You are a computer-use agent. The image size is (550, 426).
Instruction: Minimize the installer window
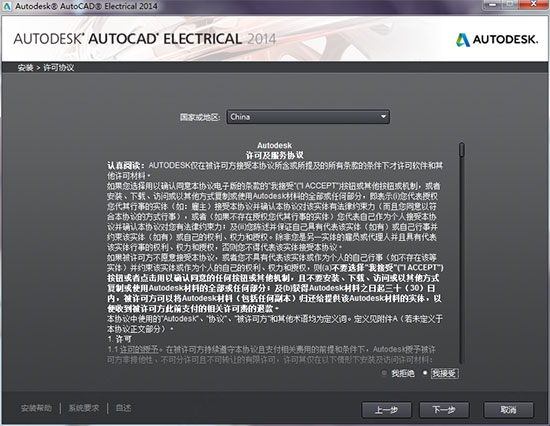click(x=493, y=4)
